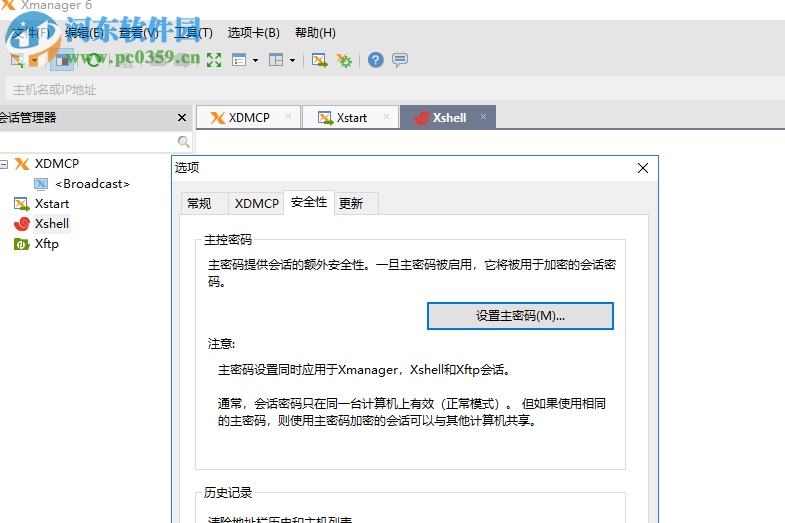Click the 设置主密码(M)... button
This screenshot has height=523, width=785.
point(520,316)
